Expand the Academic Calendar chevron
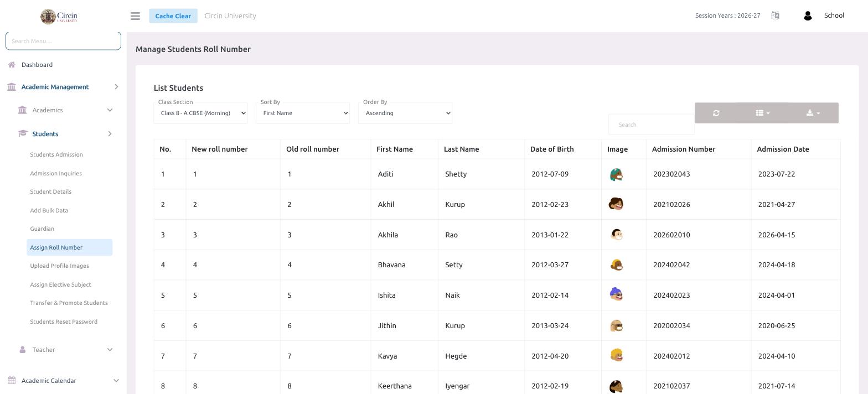 [116, 381]
